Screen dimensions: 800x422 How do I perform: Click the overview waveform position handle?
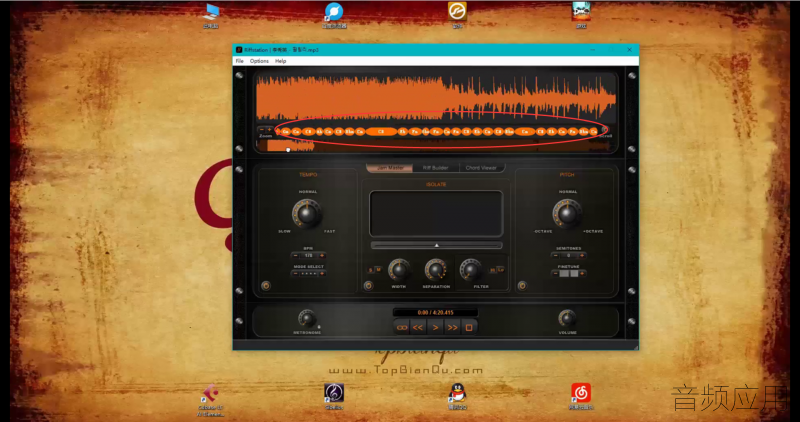(288, 150)
